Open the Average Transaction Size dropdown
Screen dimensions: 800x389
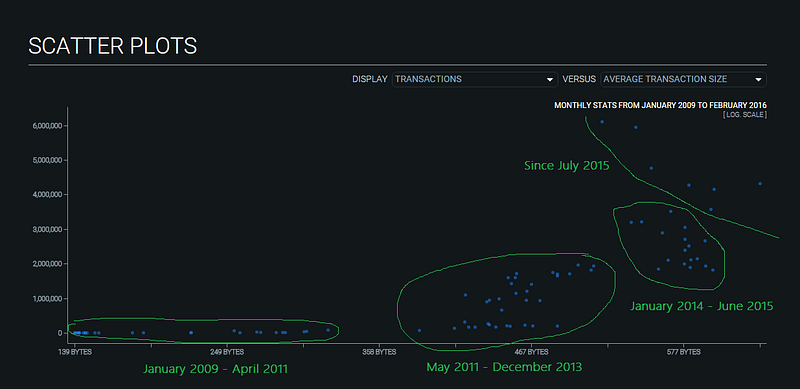coord(683,80)
